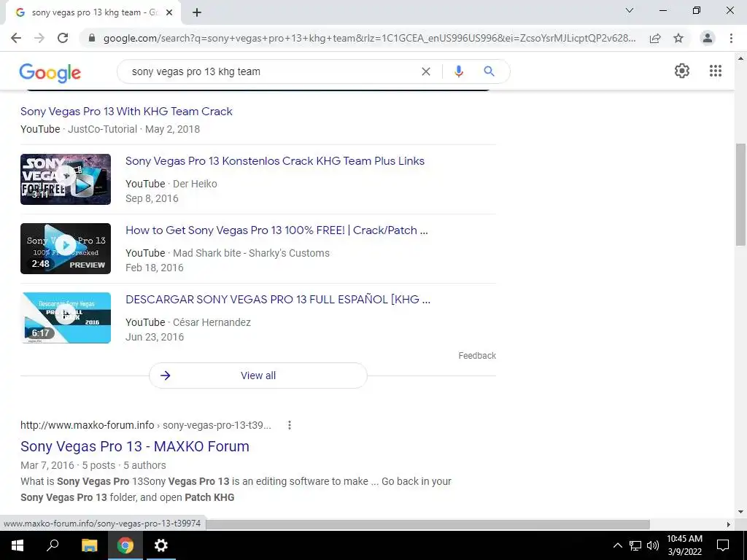This screenshot has height=560, width=747.
Task: Open the Google apps grid
Action: click(716, 71)
